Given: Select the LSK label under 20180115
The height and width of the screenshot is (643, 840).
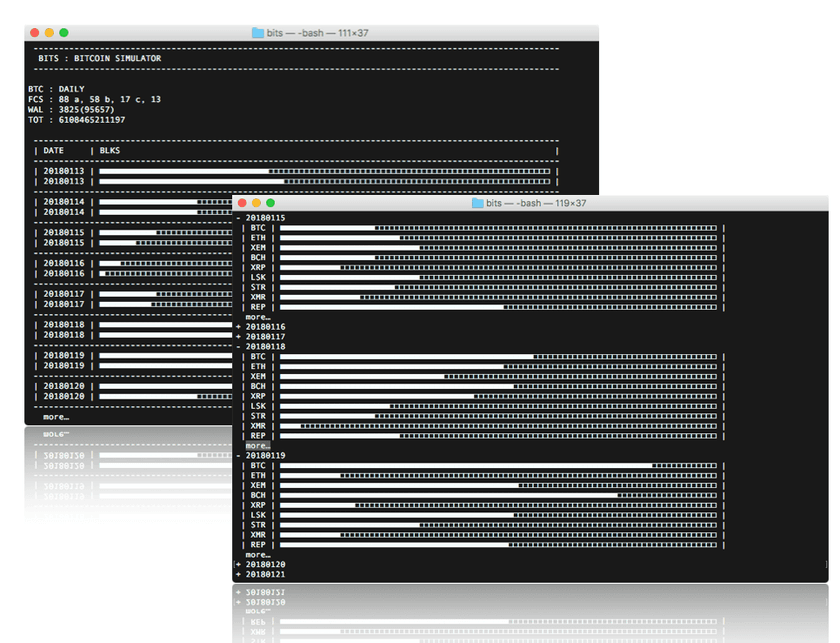Looking at the screenshot, I should (x=258, y=278).
